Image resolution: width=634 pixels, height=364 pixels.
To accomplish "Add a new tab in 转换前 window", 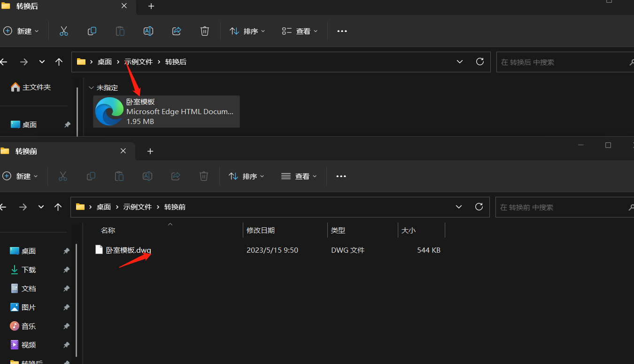I will coord(150,151).
